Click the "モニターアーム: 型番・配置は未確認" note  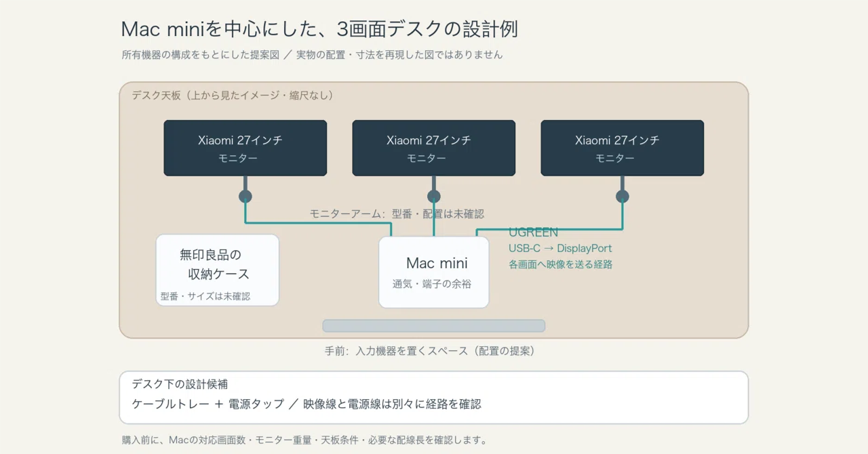pyautogui.click(x=397, y=213)
